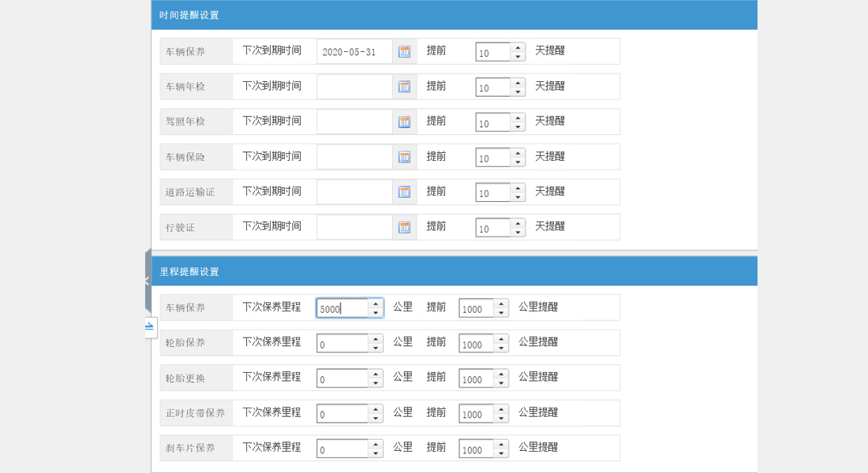The width and height of the screenshot is (868, 473).
Task: Decrease 轮胎更换 mileage reminder with down arrow
Action: (x=501, y=383)
